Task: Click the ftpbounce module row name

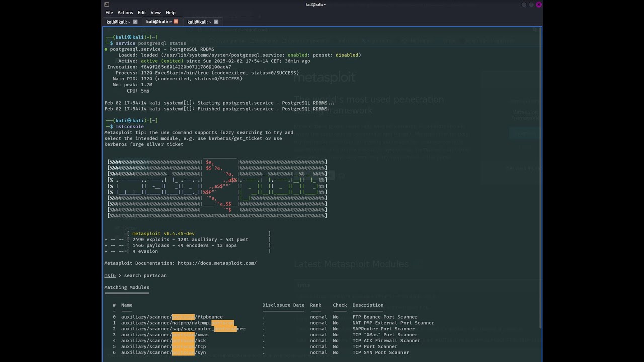Action: [172, 317]
